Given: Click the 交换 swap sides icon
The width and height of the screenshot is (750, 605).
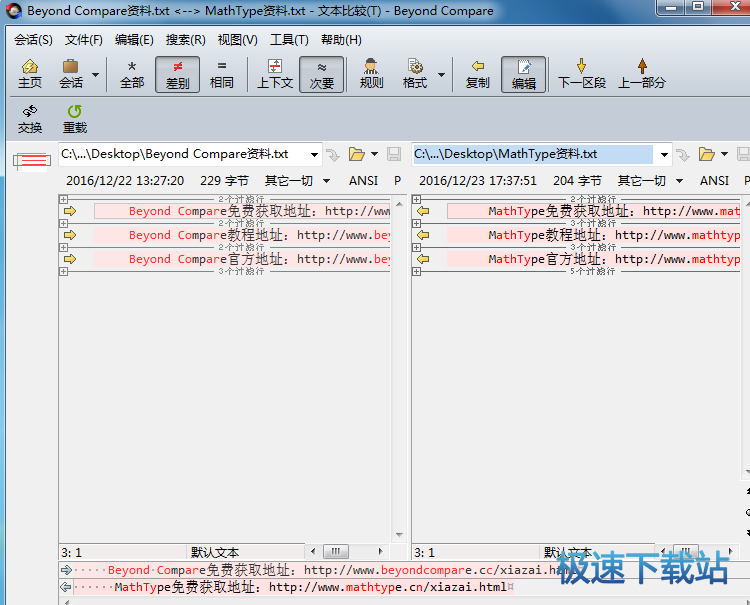Looking at the screenshot, I should point(30,119).
